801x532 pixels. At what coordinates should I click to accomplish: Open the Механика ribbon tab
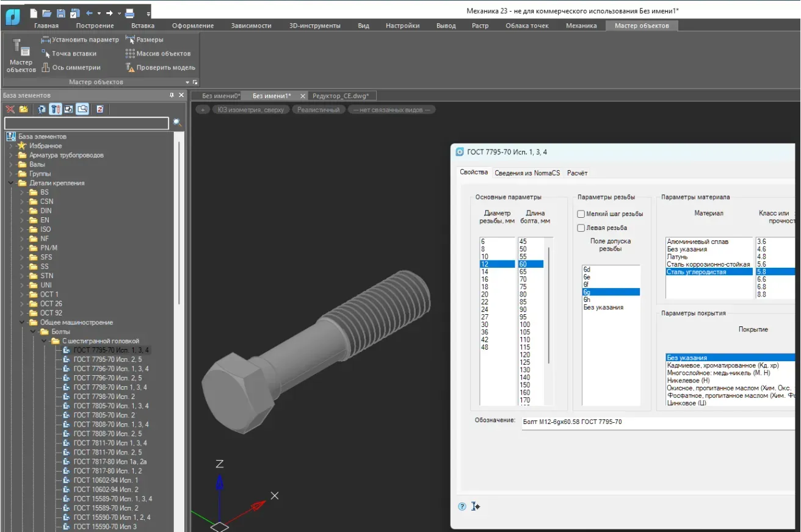[x=581, y=26]
